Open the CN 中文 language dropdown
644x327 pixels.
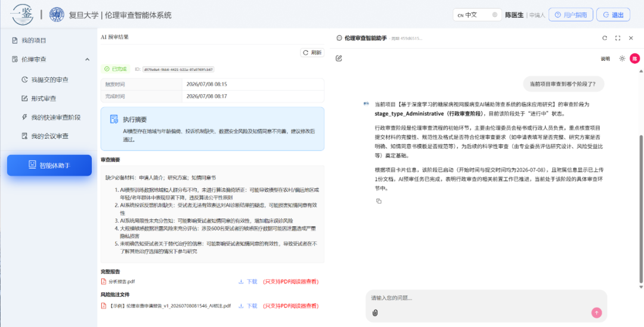477,15
